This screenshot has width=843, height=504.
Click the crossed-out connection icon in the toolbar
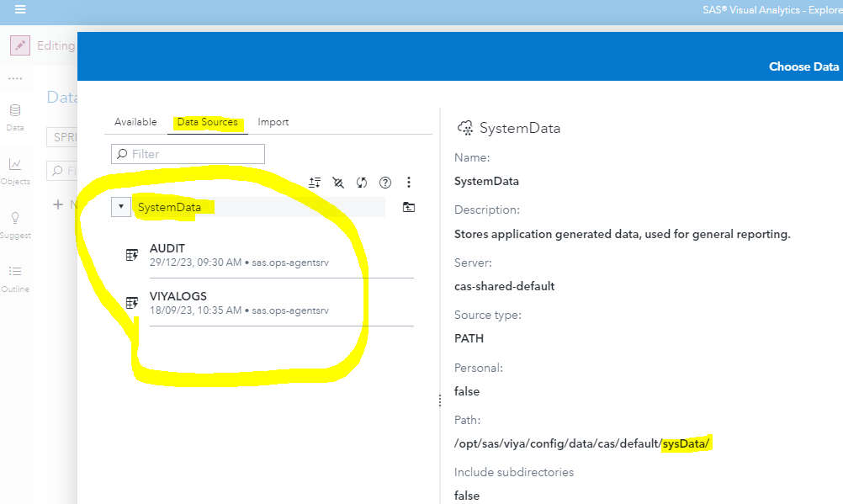338,182
